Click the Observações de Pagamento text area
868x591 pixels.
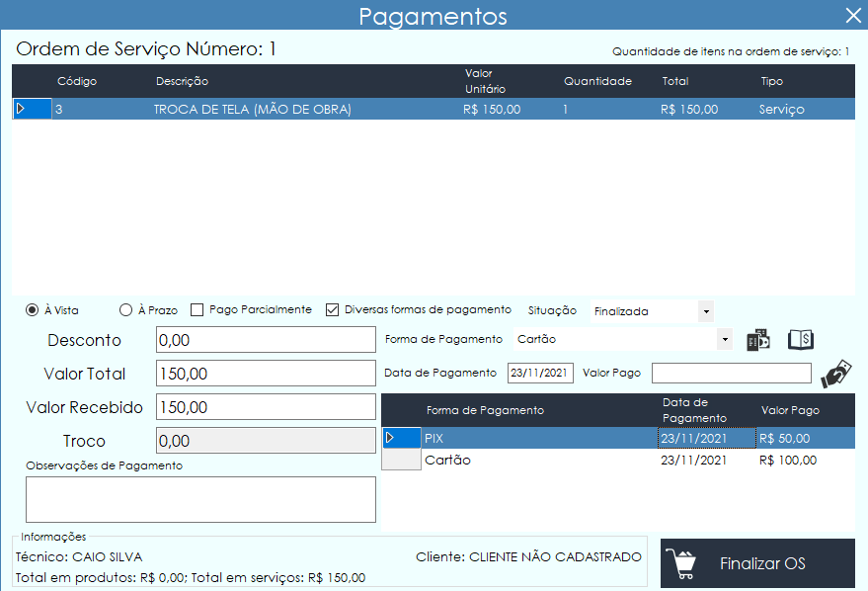click(x=200, y=499)
